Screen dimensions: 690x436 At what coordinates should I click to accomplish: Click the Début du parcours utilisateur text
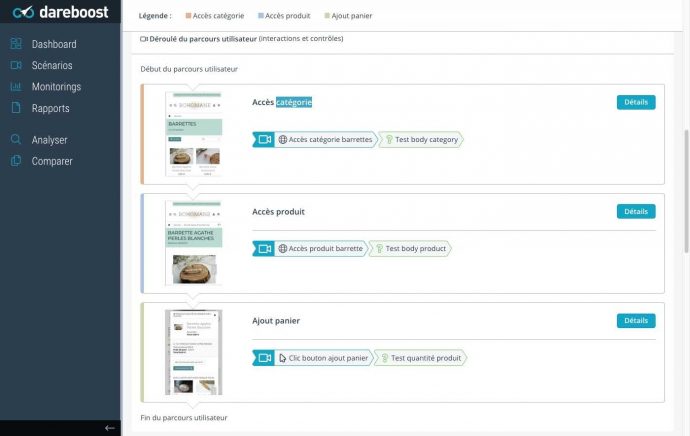click(x=189, y=69)
